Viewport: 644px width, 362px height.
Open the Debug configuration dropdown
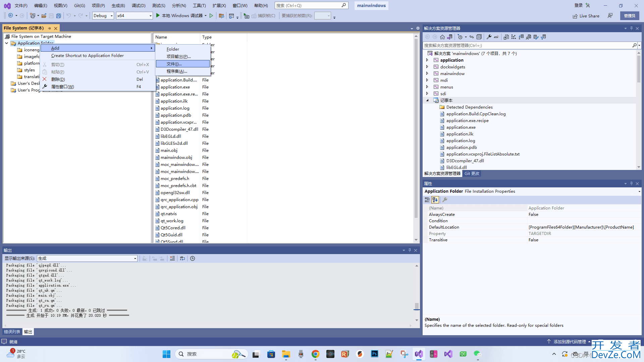pyautogui.click(x=103, y=16)
